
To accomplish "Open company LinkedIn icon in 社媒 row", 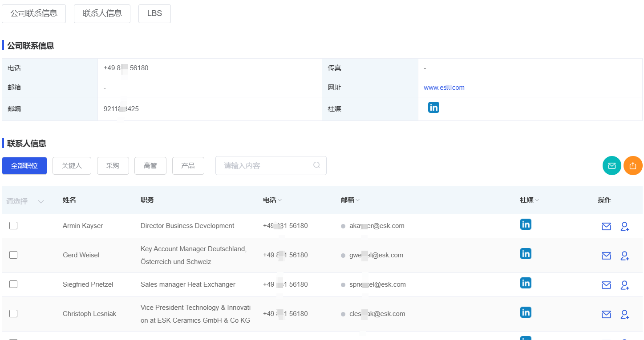I will pyautogui.click(x=433, y=107).
